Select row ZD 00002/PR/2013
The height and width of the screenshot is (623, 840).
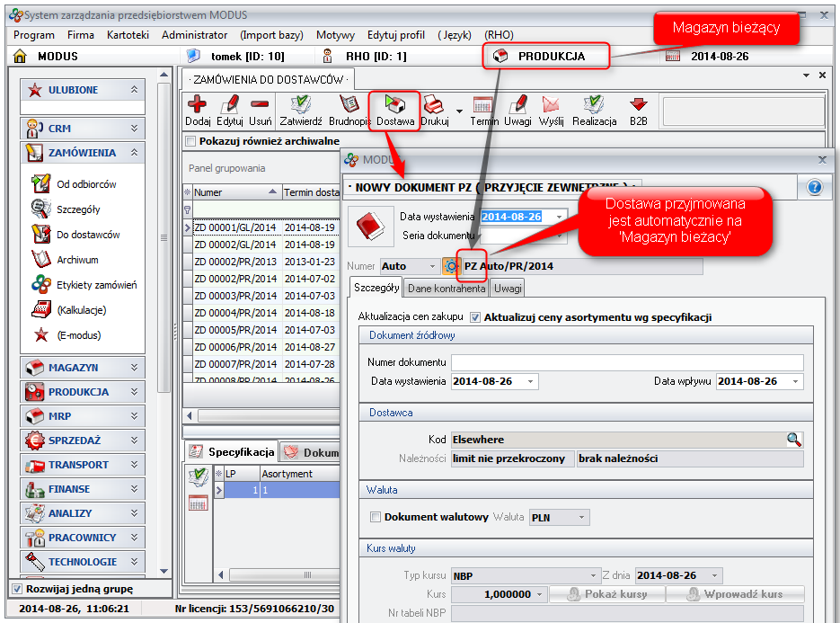pos(261,262)
